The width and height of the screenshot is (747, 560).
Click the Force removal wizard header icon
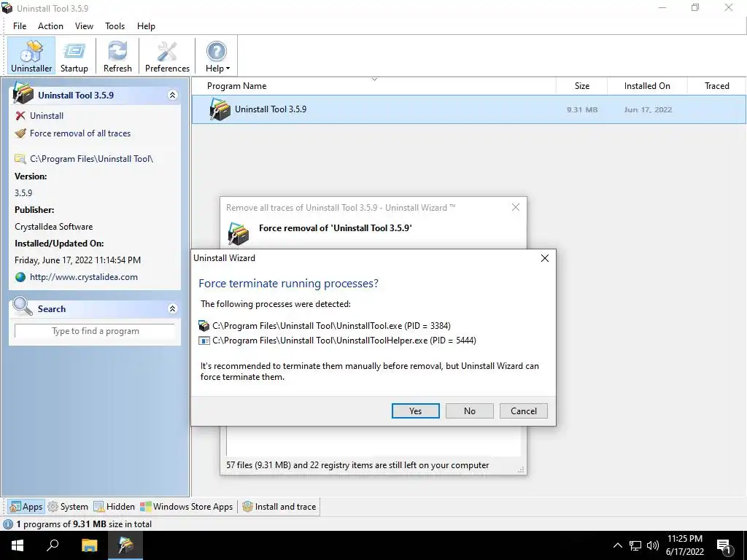239,233
